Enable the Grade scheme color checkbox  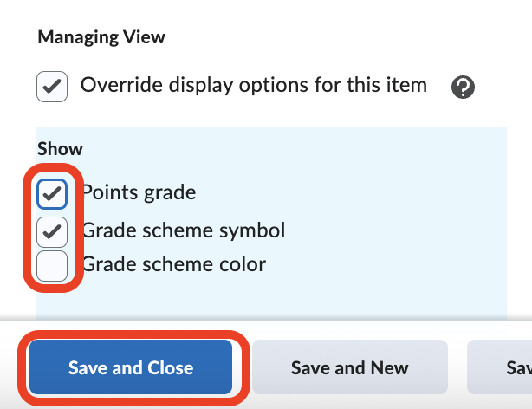point(52,265)
